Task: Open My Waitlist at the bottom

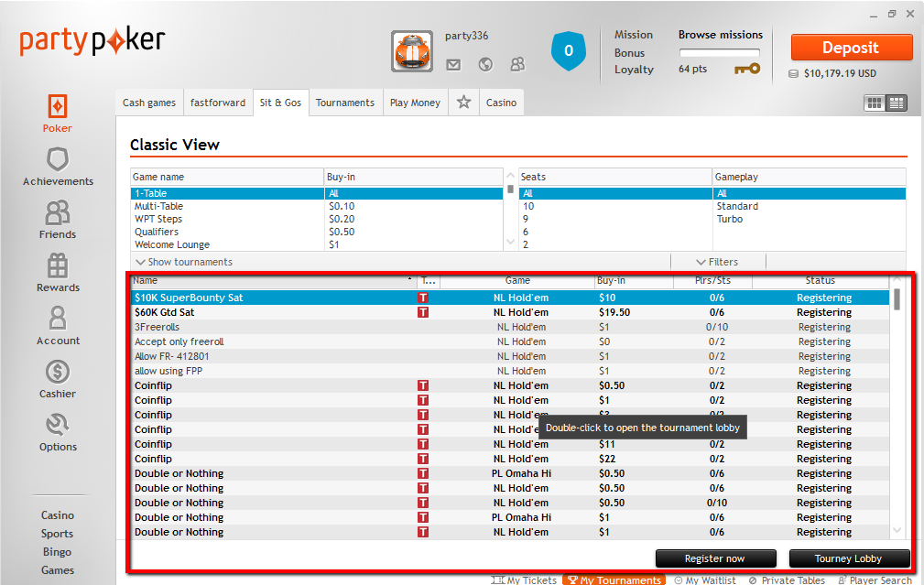Action: pyautogui.click(x=705, y=580)
